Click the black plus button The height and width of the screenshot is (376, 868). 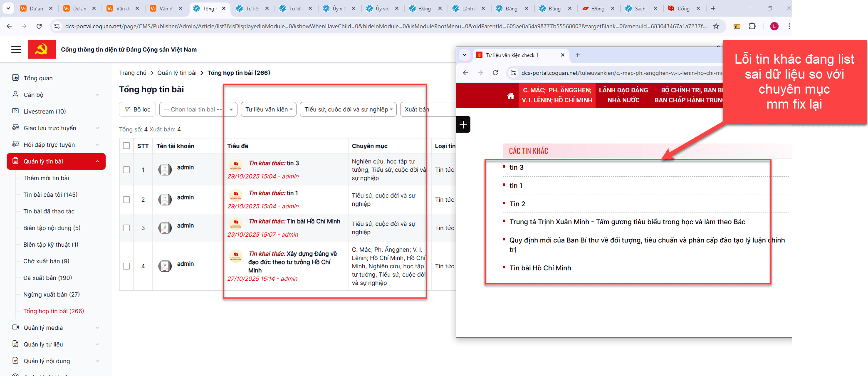click(463, 124)
